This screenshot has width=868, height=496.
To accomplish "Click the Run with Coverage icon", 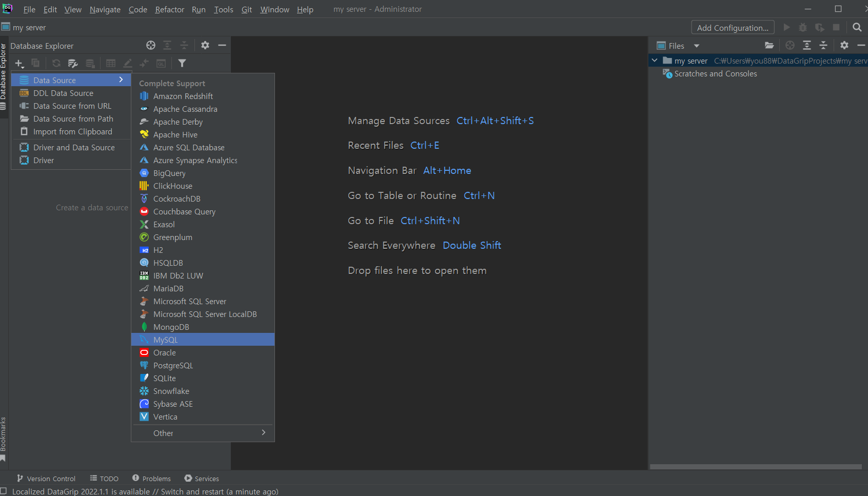I will 820,27.
